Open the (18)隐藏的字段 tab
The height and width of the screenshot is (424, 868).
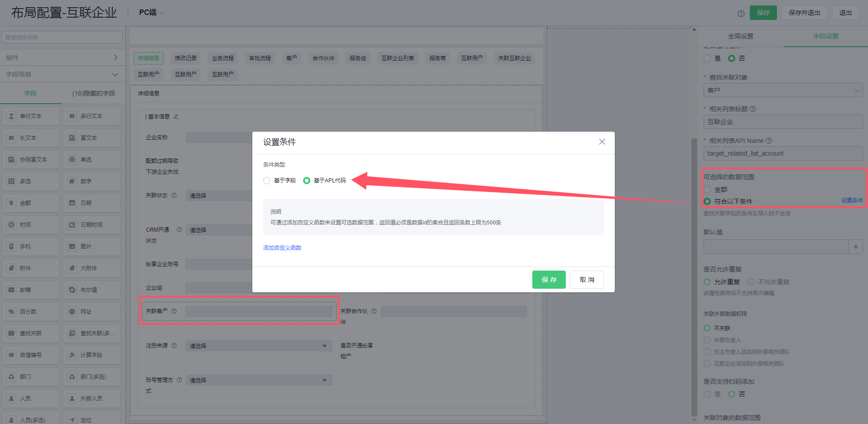[x=94, y=93]
